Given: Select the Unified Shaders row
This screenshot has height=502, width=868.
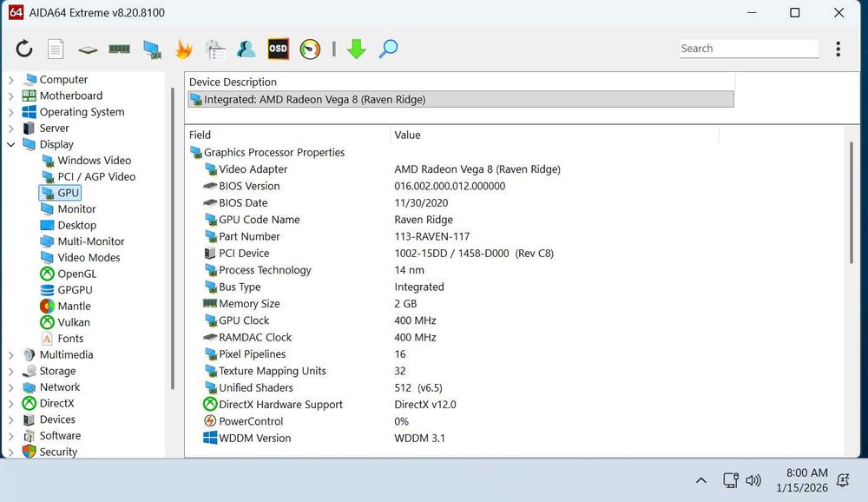Looking at the screenshot, I should pyautogui.click(x=323, y=387).
